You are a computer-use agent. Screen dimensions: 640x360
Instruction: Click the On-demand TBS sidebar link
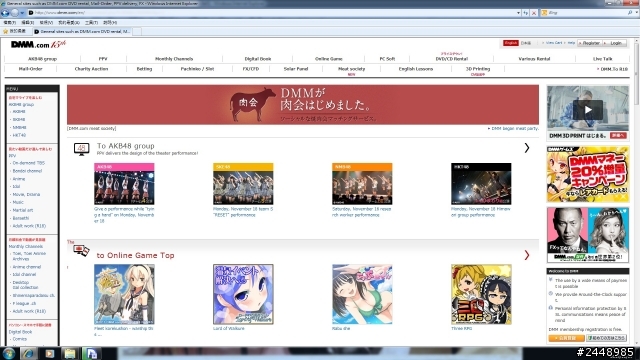(29, 163)
